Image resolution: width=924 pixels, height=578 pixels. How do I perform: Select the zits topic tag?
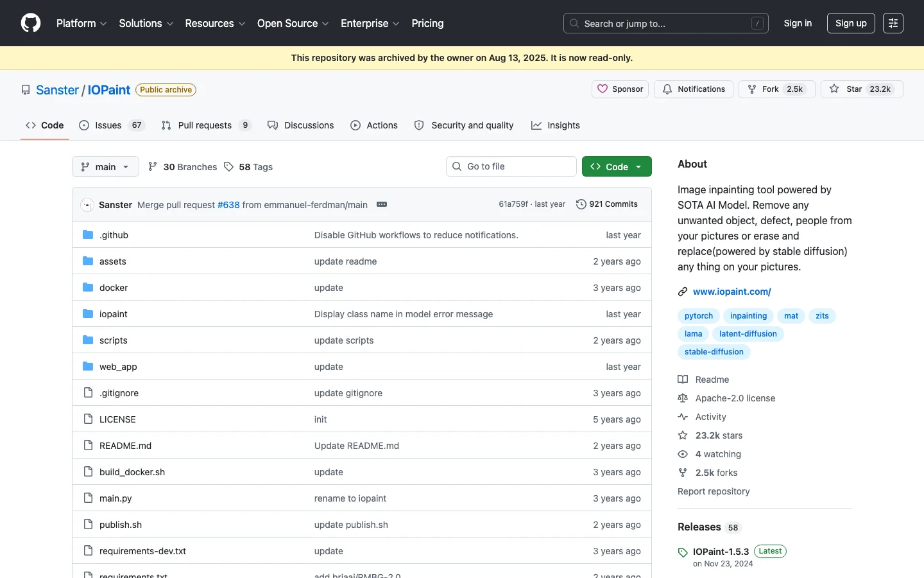823,316
